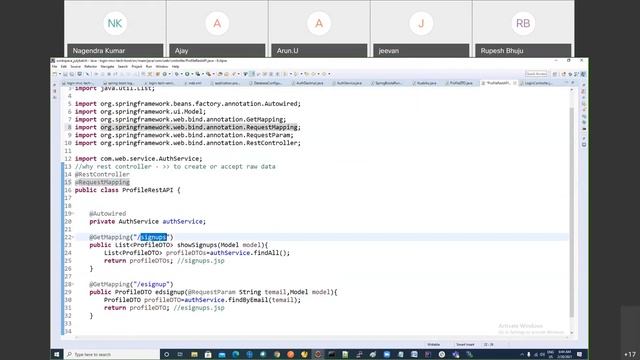Open the New file dropdown arrow
The image size is (640, 360).
[x=60, y=74]
